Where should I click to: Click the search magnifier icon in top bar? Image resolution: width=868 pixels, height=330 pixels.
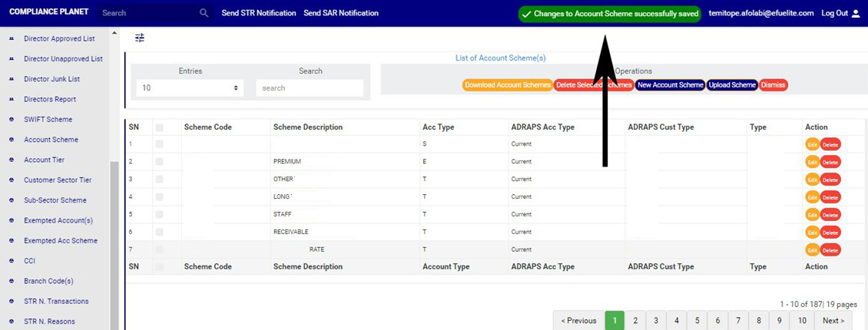click(x=204, y=13)
